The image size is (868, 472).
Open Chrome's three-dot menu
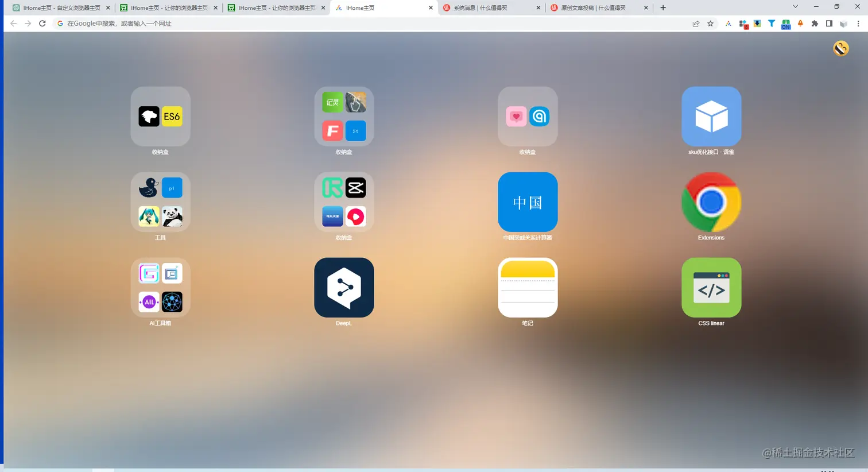[x=858, y=24]
